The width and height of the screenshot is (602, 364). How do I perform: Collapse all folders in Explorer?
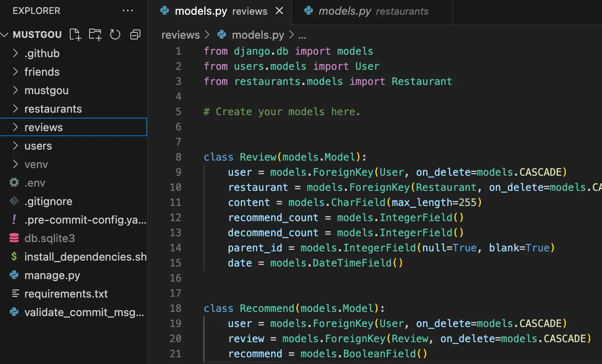(x=135, y=34)
